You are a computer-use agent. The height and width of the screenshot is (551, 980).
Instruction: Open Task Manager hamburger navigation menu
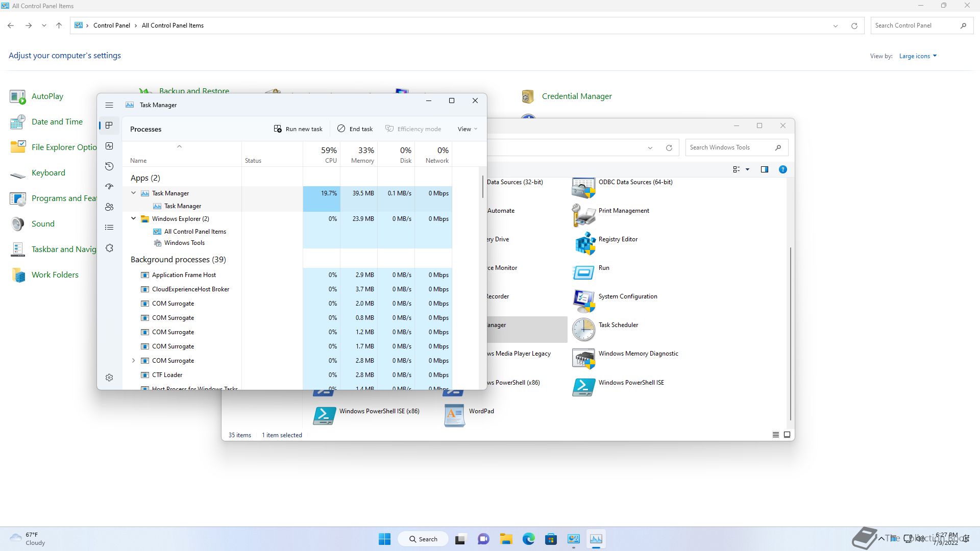109,105
